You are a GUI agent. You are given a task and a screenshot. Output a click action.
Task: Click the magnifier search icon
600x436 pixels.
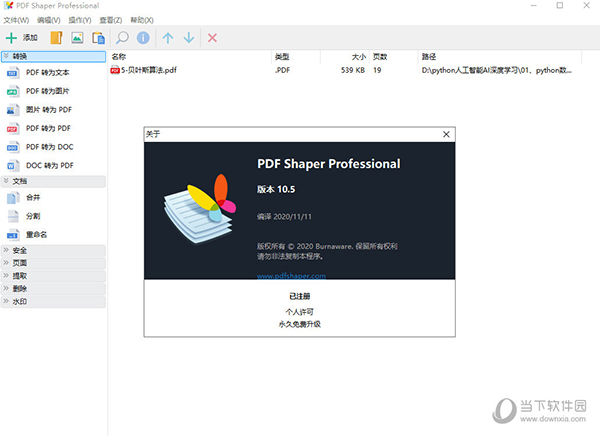(122, 38)
